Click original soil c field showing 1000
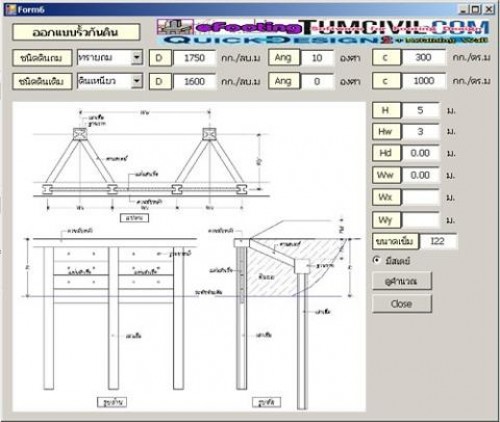 [424, 81]
